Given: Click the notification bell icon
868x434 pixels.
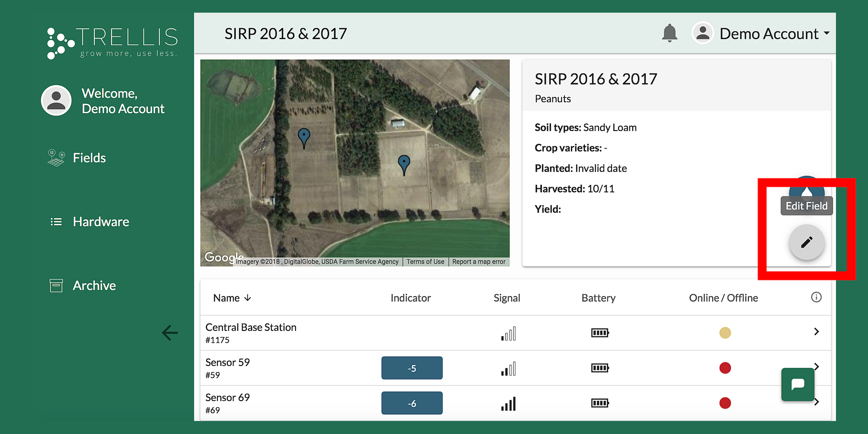Looking at the screenshot, I should [669, 33].
